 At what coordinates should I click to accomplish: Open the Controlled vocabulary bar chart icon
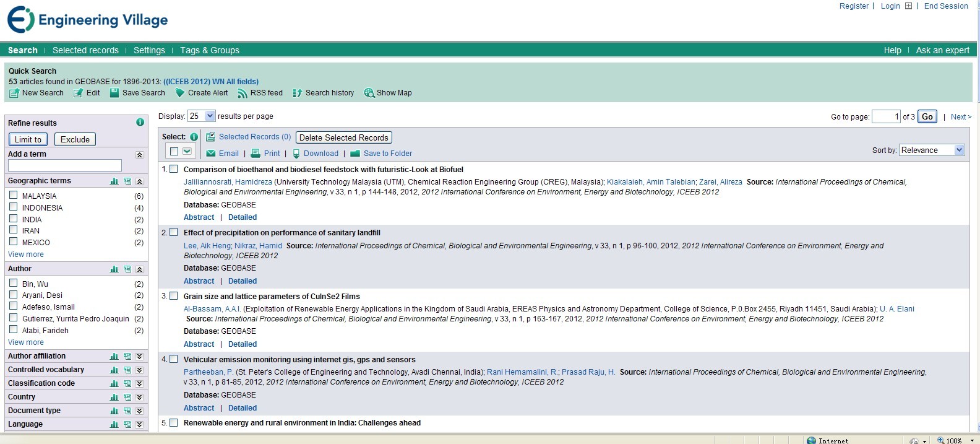[x=114, y=370]
